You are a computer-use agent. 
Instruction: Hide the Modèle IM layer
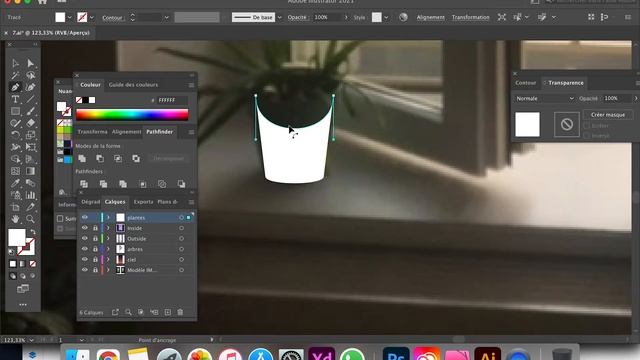[x=84, y=270]
